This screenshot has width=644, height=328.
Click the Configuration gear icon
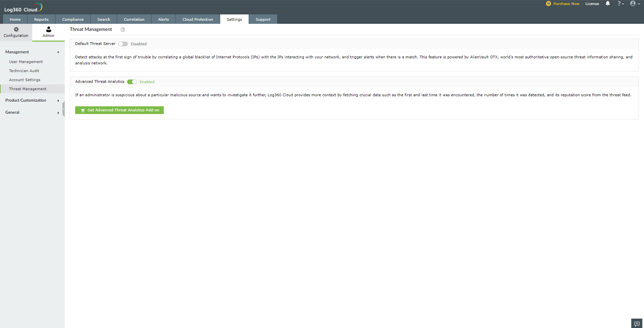16,30
